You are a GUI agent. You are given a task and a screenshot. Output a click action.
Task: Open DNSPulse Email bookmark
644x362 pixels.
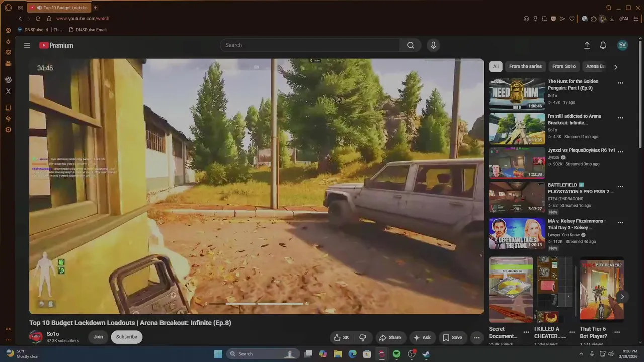pyautogui.click(x=88, y=30)
